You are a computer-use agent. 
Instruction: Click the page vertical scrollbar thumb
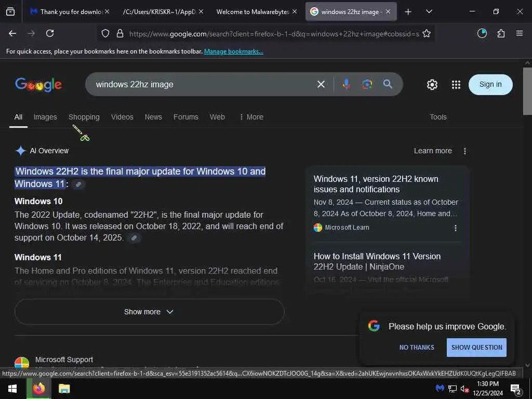(527, 91)
